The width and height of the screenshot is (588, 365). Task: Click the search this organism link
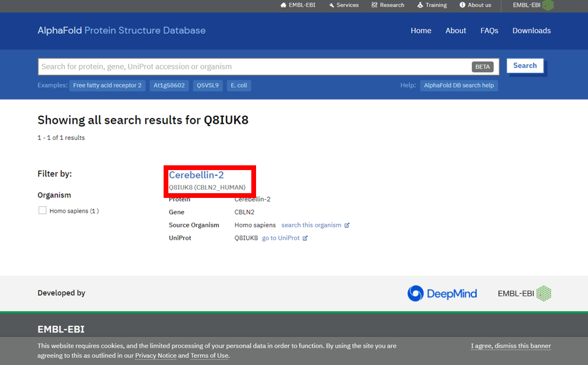pos(311,225)
